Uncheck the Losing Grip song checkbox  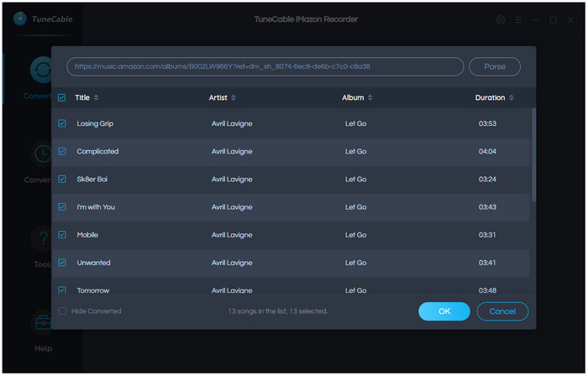click(x=62, y=123)
